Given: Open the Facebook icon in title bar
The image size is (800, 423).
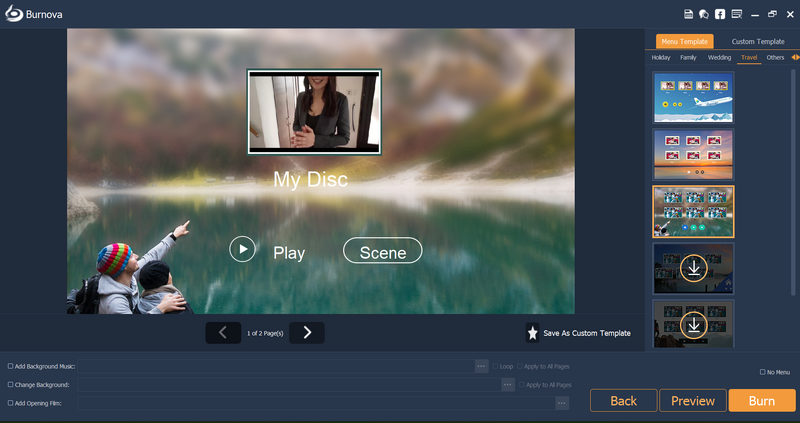Looking at the screenshot, I should click(x=720, y=14).
